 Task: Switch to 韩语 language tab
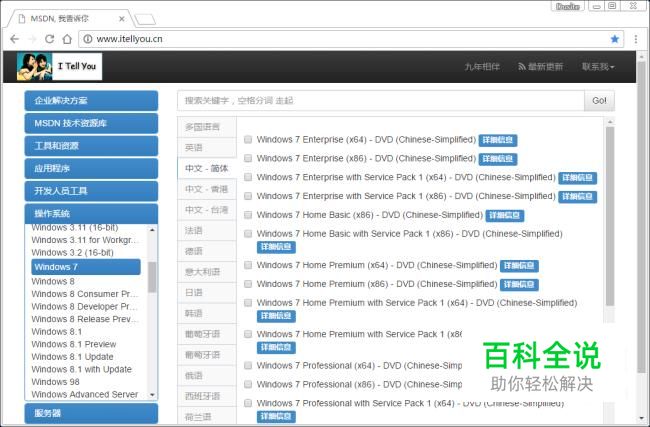(x=207, y=313)
